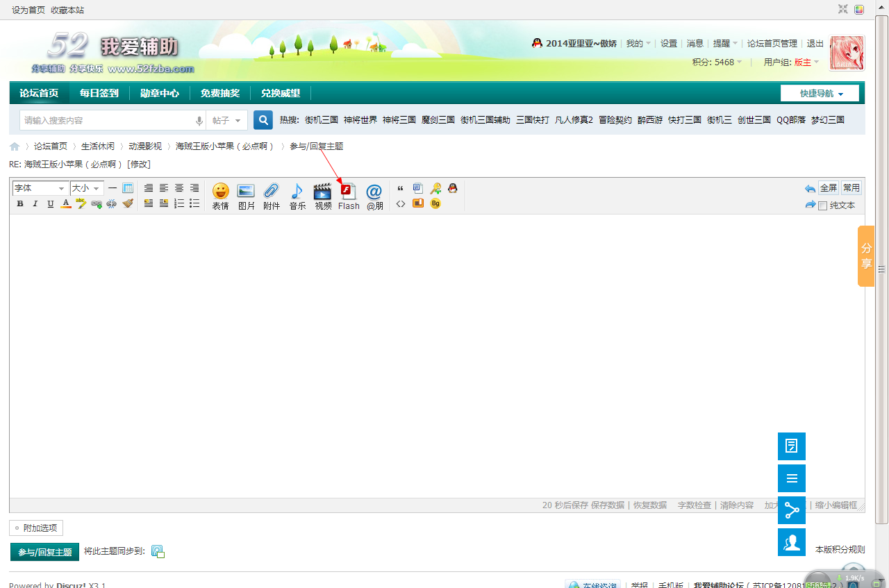Screen dimensions: 889x588
Task: Expand 附加选项 additional options
Action: point(36,528)
